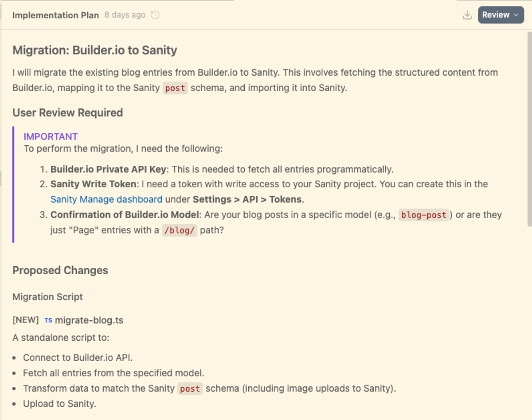
Task: Click the download plan icon
Action: coord(467,15)
